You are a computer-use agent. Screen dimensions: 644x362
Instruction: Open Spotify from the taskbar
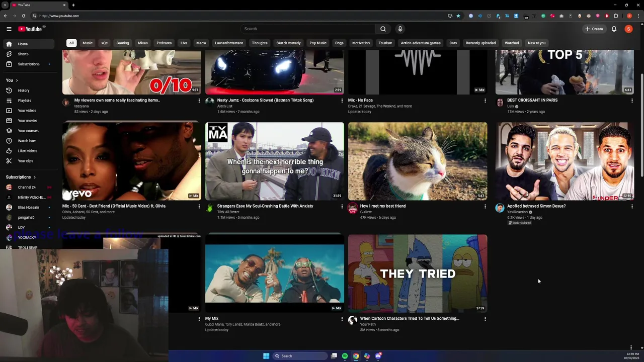(345, 356)
